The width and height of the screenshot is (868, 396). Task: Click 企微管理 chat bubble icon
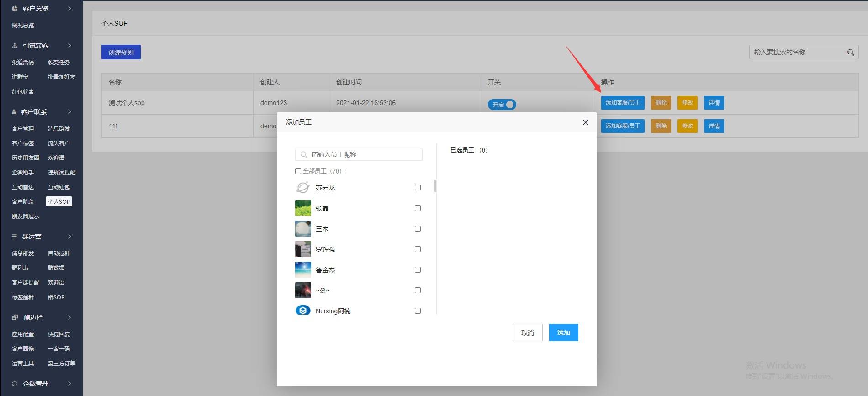click(15, 384)
